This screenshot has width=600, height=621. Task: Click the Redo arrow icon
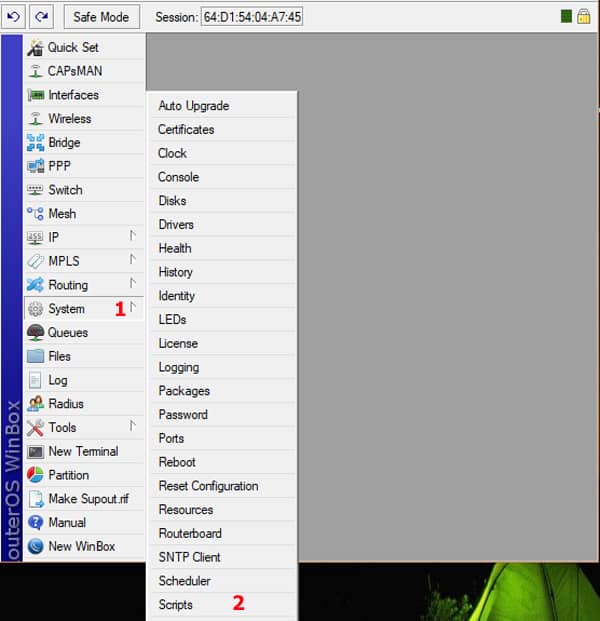[41, 17]
